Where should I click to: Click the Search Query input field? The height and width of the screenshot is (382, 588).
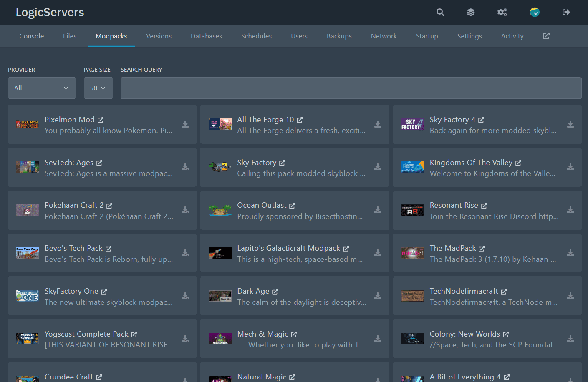(x=351, y=88)
